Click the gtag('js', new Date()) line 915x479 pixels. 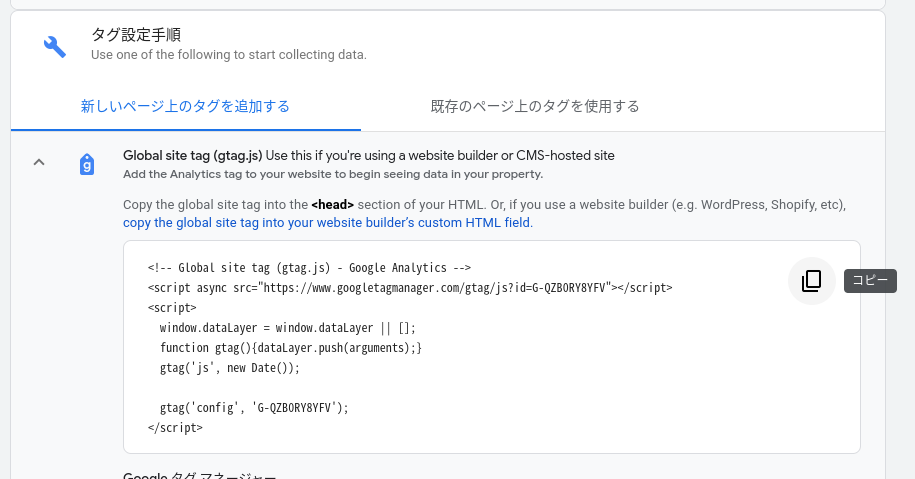point(229,368)
